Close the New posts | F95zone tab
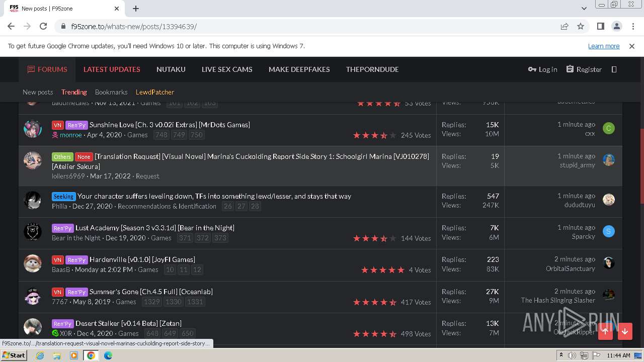The height and width of the screenshot is (362, 644). tap(117, 9)
